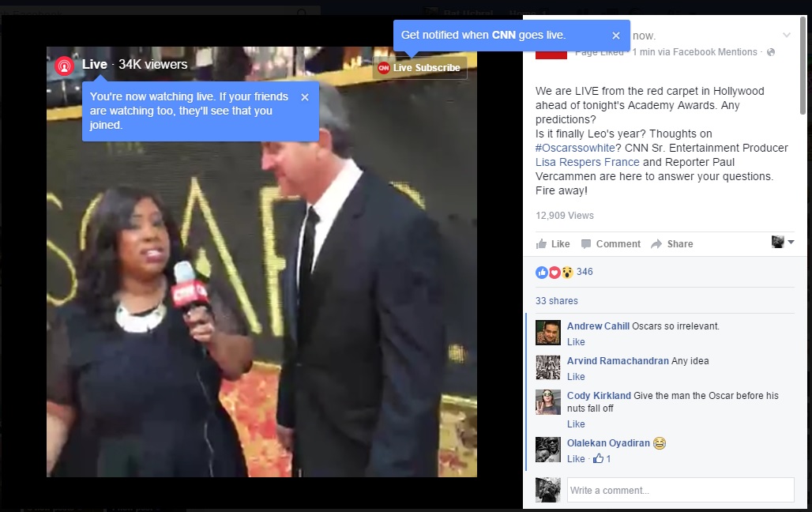The width and height of the screenshot is (812, 512).
Task: Like Andrew Cahill's comment
Action: coord(576,341)
